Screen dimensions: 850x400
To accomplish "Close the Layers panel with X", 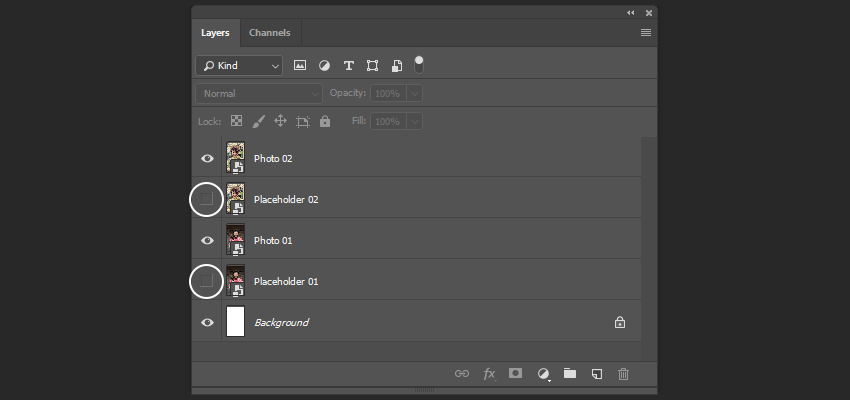I will (x=649, y=12).
